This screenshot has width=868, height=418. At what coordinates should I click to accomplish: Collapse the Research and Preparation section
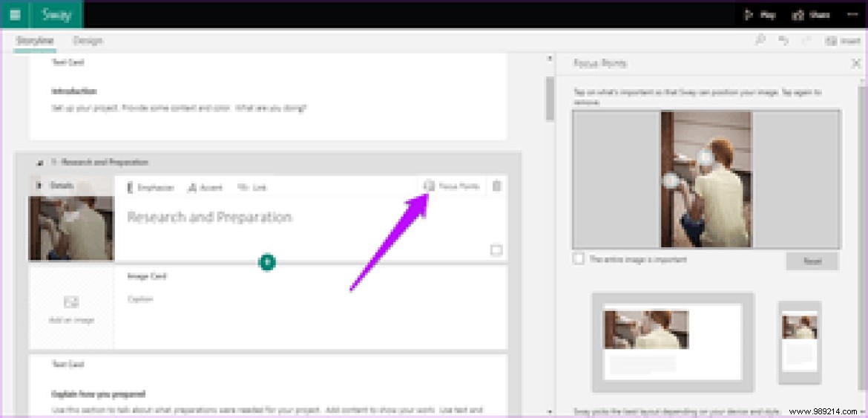(39, 163)
